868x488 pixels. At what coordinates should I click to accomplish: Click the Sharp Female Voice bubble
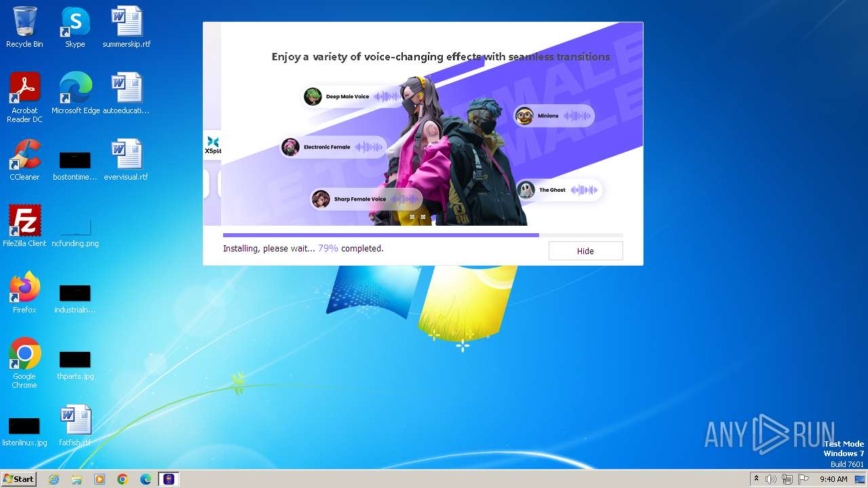[x=366, y=199]
